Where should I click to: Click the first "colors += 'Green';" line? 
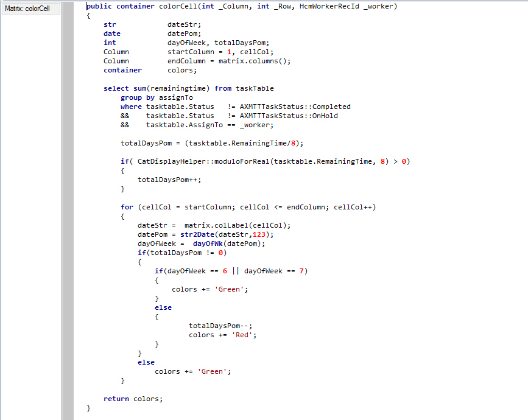(x=209, y=289)
